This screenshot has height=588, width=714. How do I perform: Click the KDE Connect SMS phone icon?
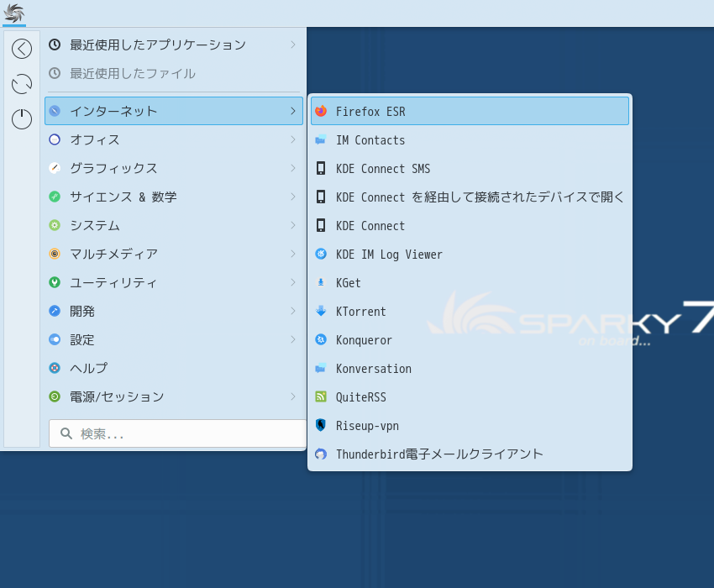tap(321, 168)
